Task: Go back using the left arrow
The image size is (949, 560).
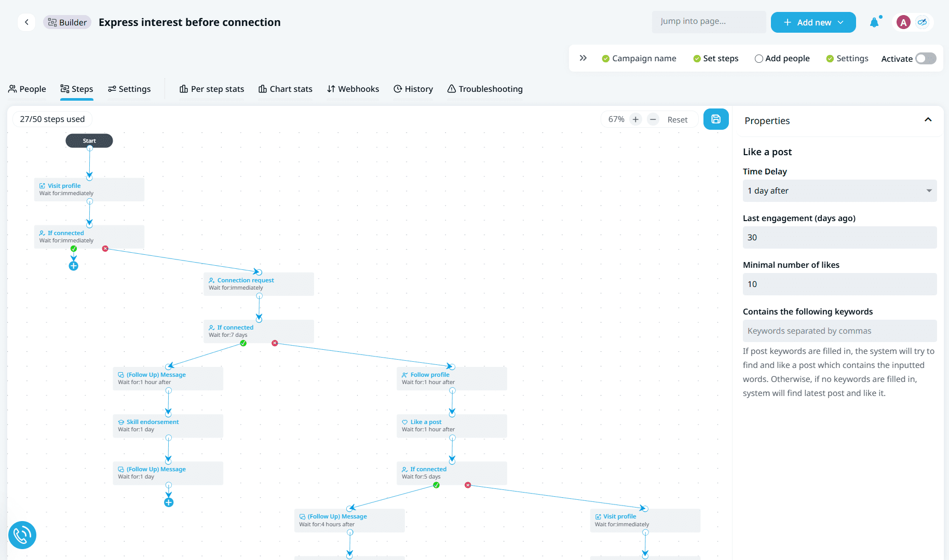Action: coord(26,22)
